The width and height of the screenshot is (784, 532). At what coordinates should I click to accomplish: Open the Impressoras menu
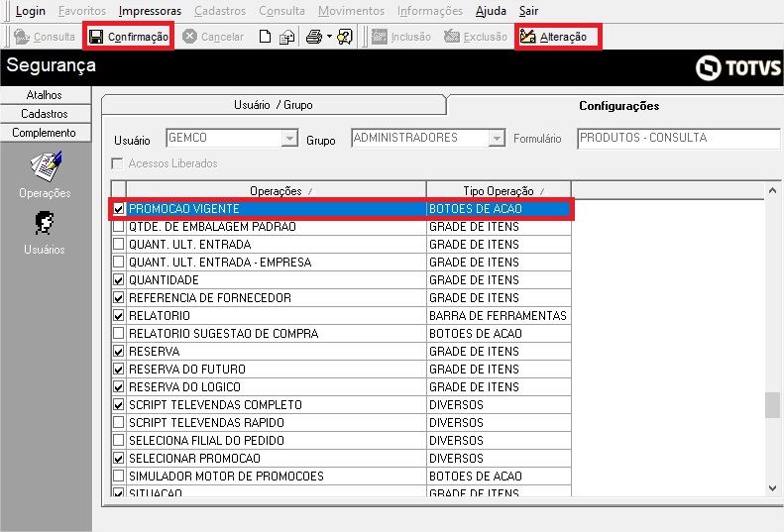click(x=150, y=11)
